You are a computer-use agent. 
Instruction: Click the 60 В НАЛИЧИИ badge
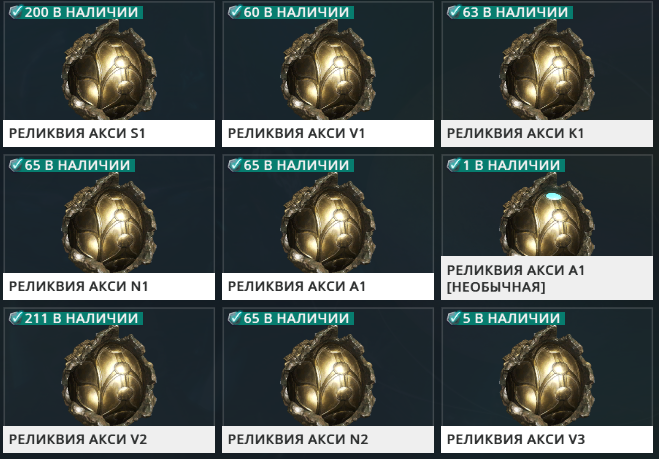[x=291, y=12]
